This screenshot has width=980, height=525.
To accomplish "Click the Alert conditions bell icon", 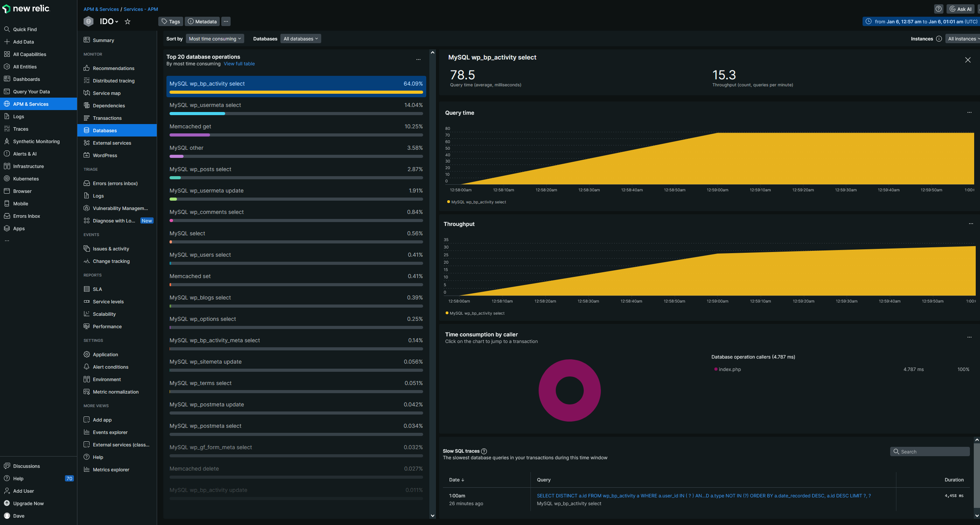I will coord(87,367).
